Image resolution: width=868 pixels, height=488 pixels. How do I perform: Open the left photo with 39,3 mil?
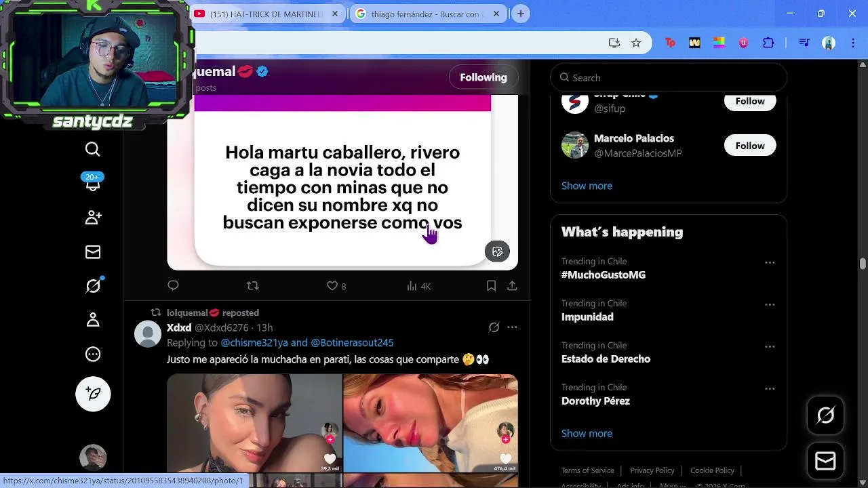254,424
